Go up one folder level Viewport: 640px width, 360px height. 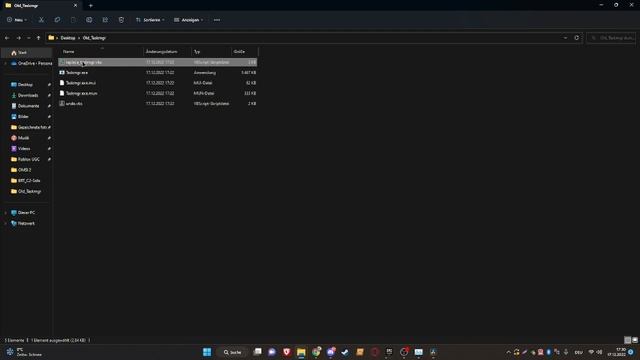38,38
